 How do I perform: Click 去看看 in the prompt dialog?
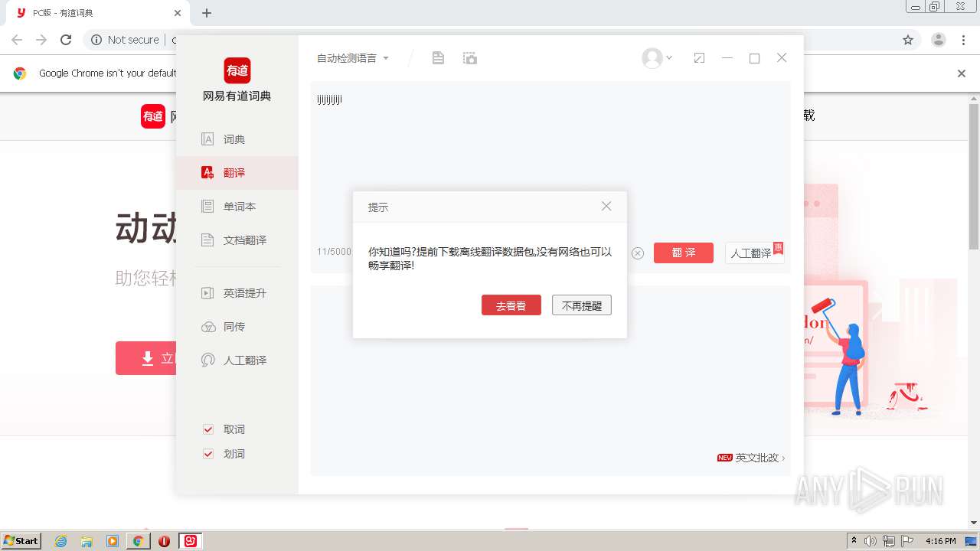pos(511,305)
